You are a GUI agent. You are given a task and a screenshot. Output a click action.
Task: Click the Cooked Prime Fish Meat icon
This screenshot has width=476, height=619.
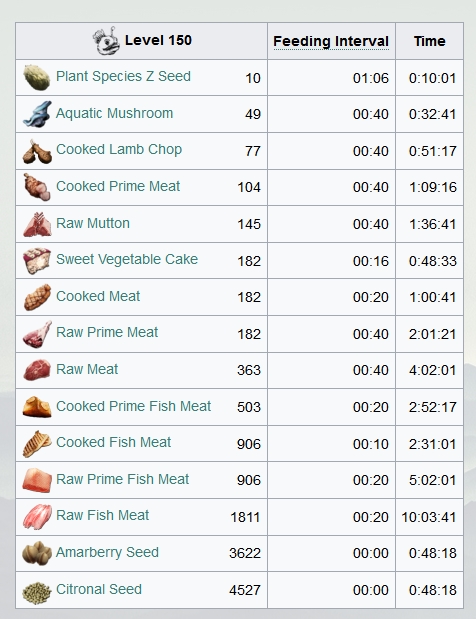(37, 407)
